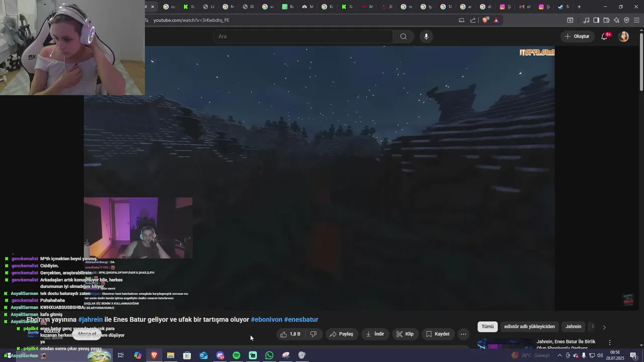The height and width of the screenshot is (362, 644).
Task: Click the Kaydet save button
Action: click(x=437, y=334)
